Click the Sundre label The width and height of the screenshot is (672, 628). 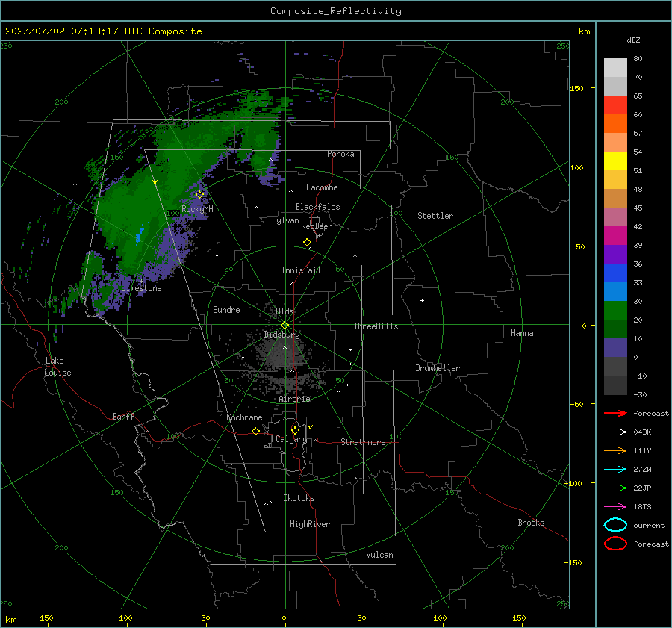click(226, 310)
